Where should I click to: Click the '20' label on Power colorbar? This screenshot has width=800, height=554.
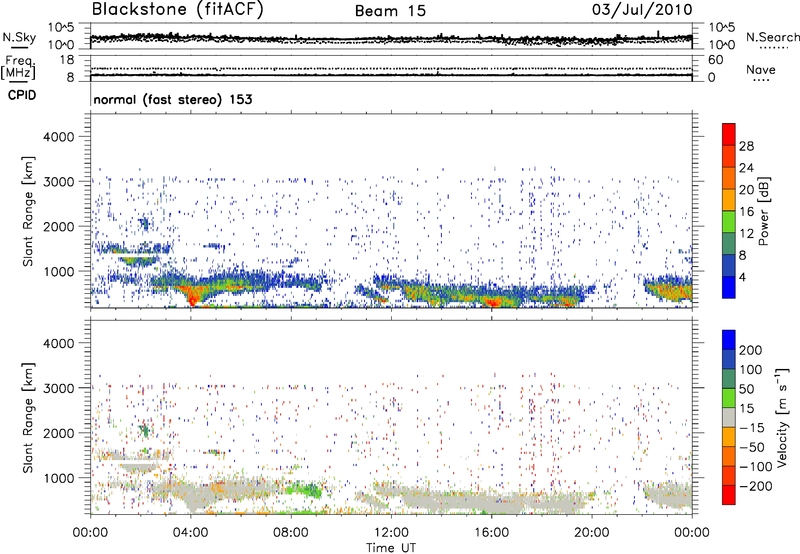pos(746,190)
